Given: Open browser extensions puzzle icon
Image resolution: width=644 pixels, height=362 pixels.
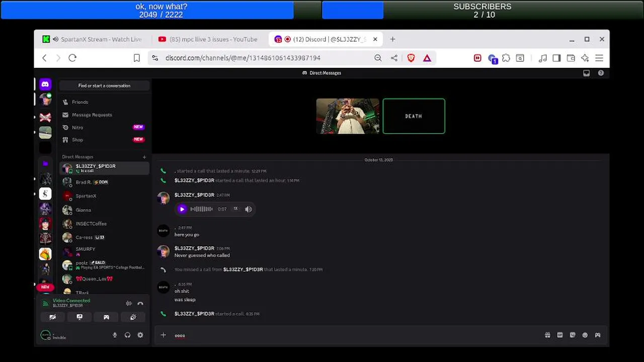Looking at the screenshot, I should point(506,58).
